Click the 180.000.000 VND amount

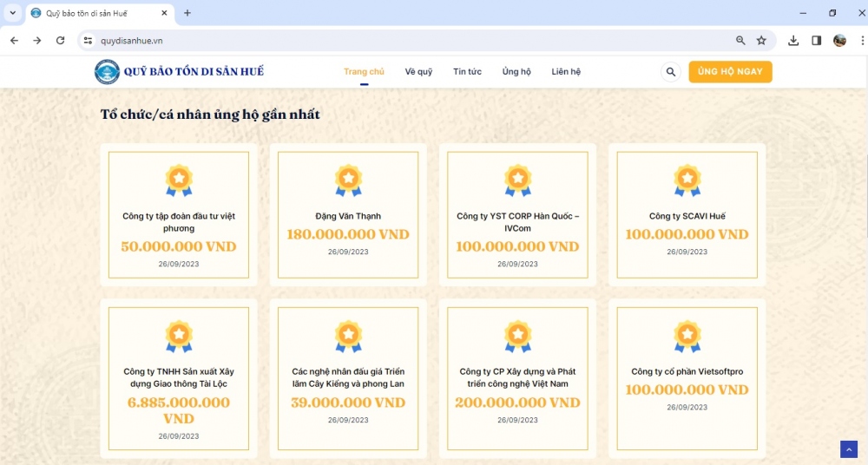(x=348, y=234)
